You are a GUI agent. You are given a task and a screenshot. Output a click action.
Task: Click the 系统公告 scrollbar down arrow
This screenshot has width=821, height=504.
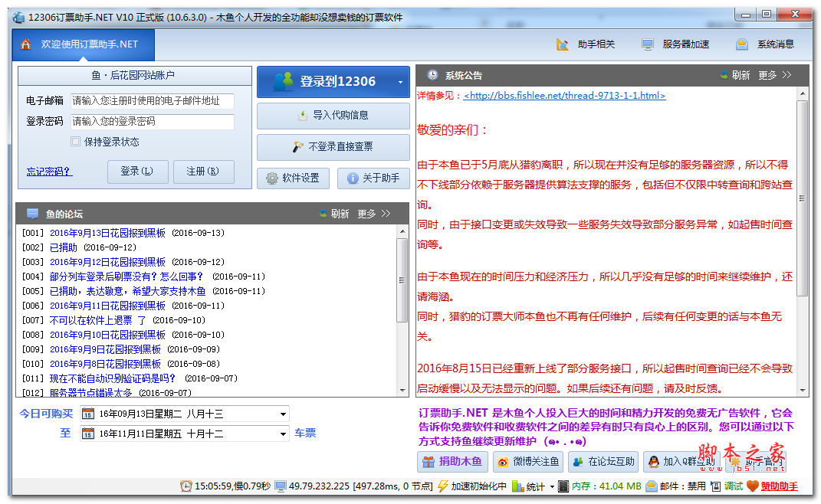pos(802,391)
